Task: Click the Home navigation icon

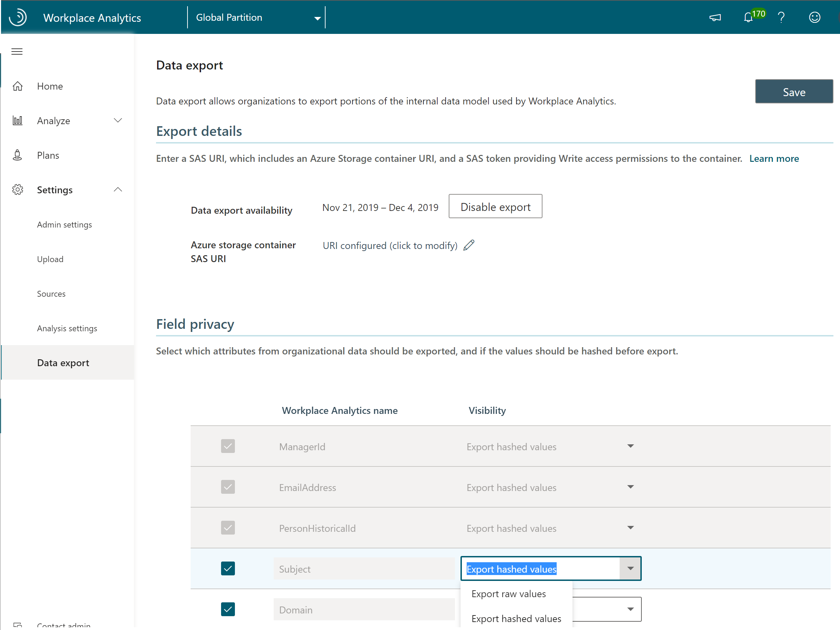Action: 17,86
